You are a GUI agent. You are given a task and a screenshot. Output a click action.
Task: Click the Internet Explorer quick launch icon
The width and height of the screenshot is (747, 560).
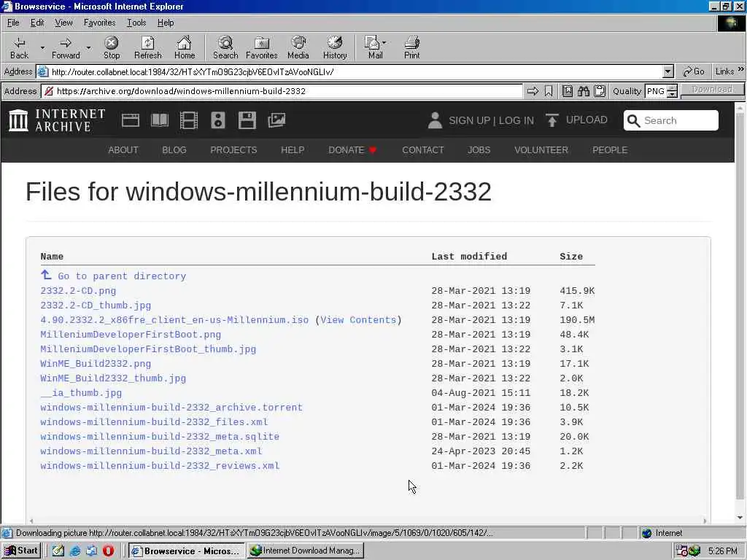click(75, 551)
